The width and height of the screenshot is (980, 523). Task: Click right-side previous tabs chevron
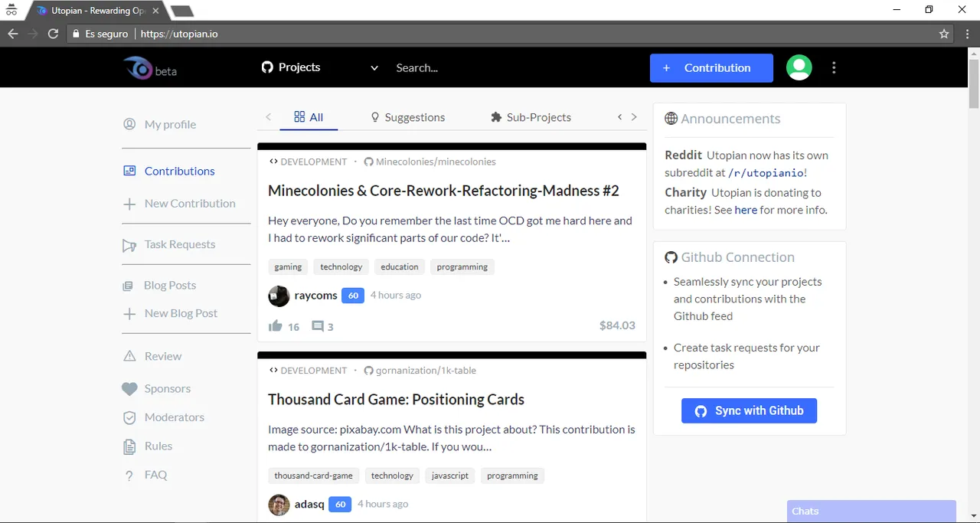(620, 117)
